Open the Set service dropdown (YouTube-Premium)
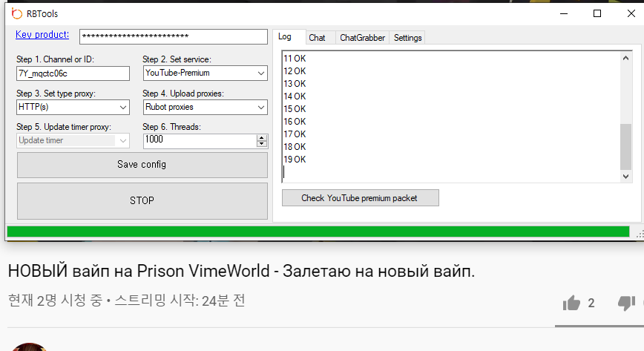Viewport: 644px width, 351px height. 206,73
